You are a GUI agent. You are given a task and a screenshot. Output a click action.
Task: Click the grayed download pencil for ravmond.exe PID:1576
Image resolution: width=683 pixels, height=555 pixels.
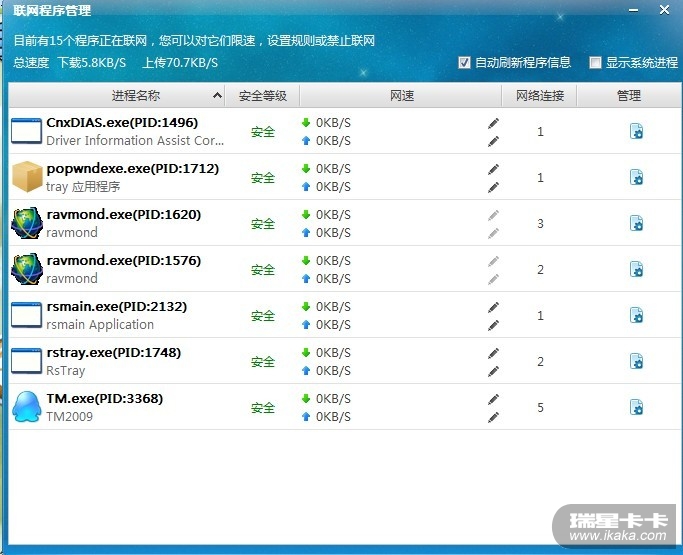494,261
